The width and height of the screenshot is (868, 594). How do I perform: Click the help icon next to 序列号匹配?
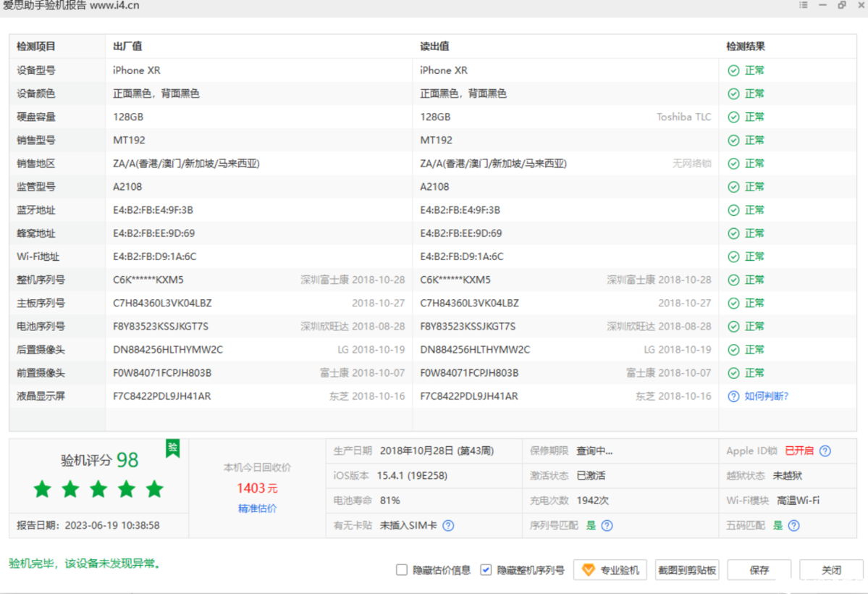pyautogui.click(x=607, y=525)
